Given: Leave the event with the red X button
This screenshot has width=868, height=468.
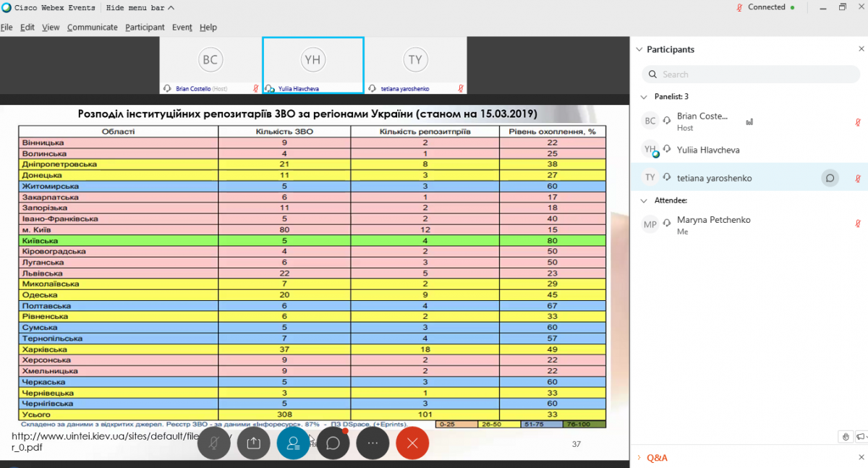Looking at the screenshot, I should click(412, 443).
